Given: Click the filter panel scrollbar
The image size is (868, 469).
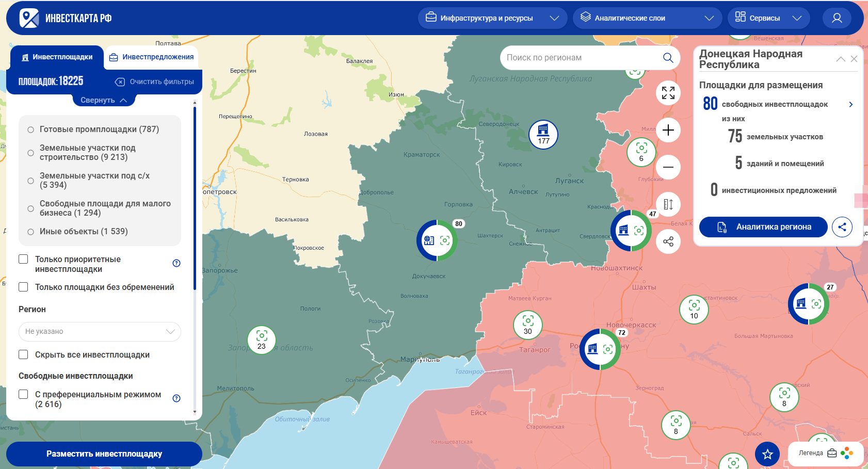Looking at the screenshot, I should coord(195,198).
